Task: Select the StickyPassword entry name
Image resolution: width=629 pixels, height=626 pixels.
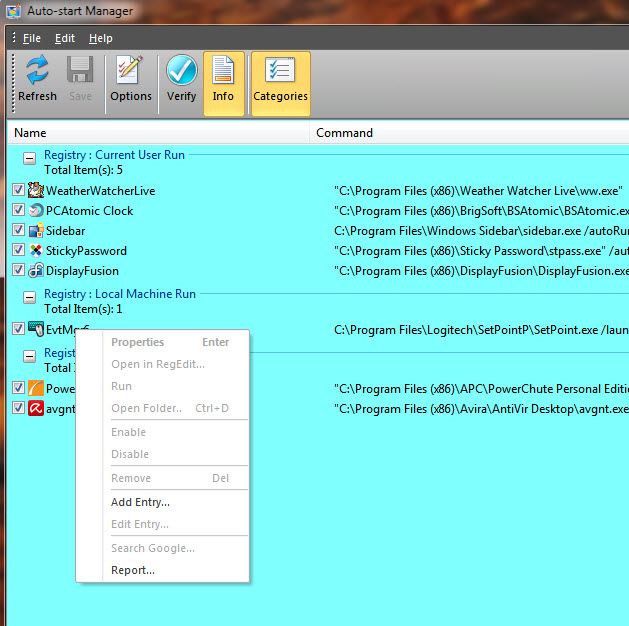Action: (x=86, y=251)
